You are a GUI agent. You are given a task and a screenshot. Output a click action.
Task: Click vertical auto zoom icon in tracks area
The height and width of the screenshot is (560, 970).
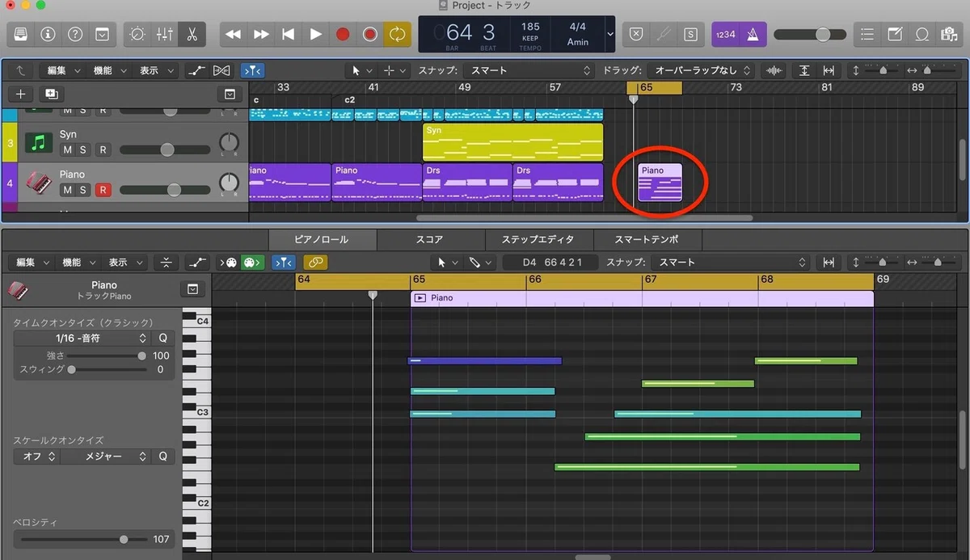click(x=803, y=70)
